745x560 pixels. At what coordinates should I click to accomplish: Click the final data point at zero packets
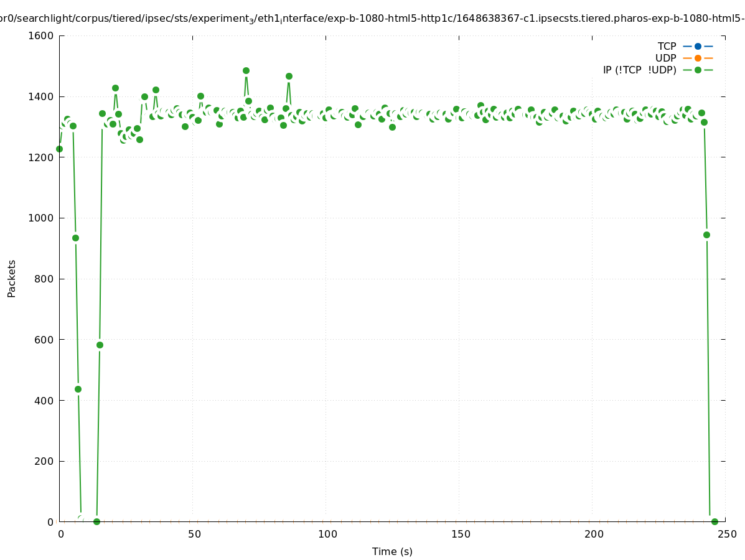tap(715, 521)
